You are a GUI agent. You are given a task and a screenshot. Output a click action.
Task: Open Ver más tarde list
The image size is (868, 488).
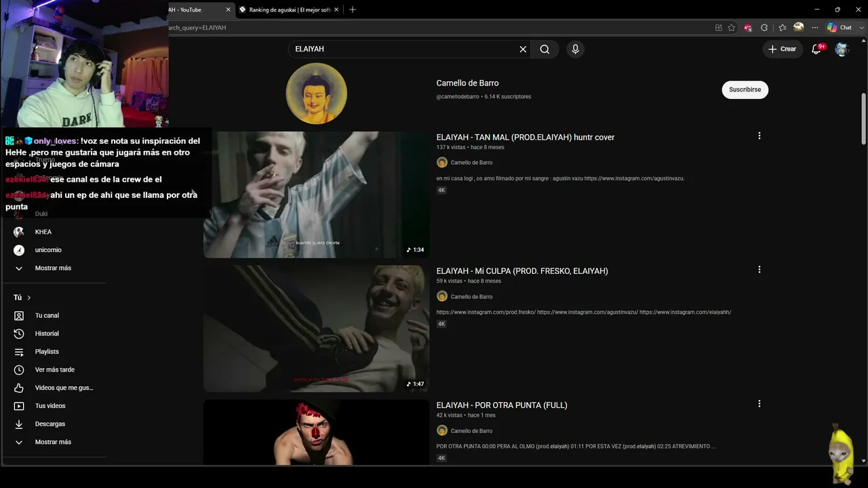[54, 370]
